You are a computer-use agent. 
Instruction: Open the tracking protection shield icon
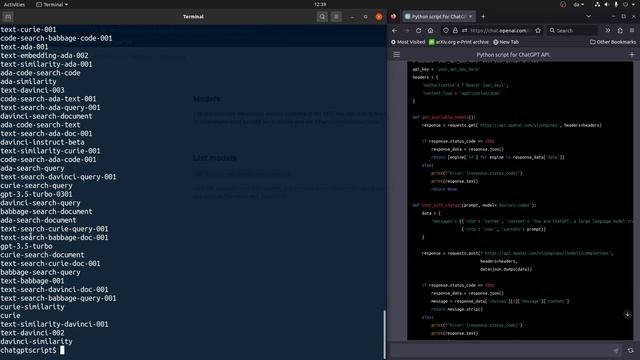446,31
